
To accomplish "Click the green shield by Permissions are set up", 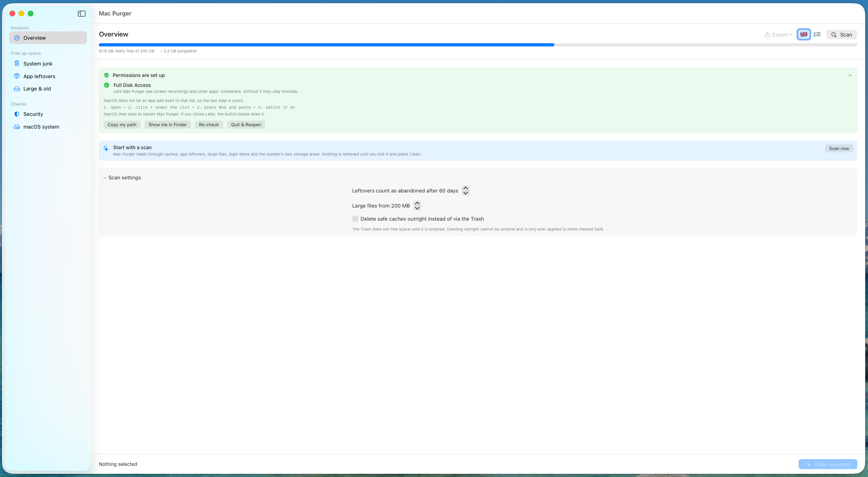I will (106, 75).
